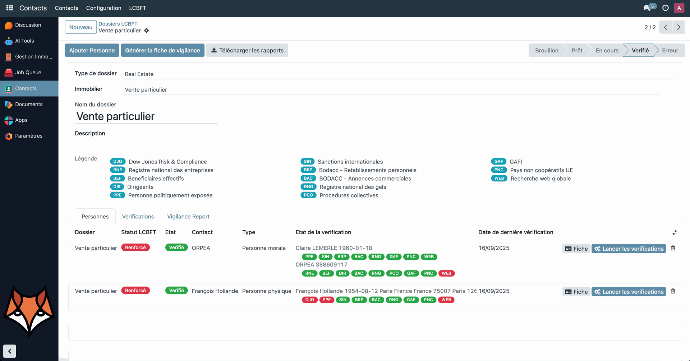Screen dimensions: 690x361
Task: Click the ORPEA contact cell
Action: point(201,248)
